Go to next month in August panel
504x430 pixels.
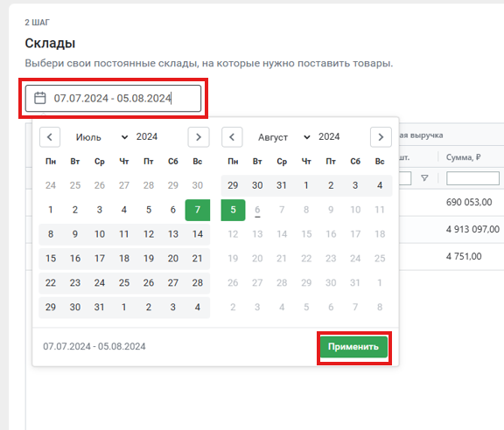[381, 137]
